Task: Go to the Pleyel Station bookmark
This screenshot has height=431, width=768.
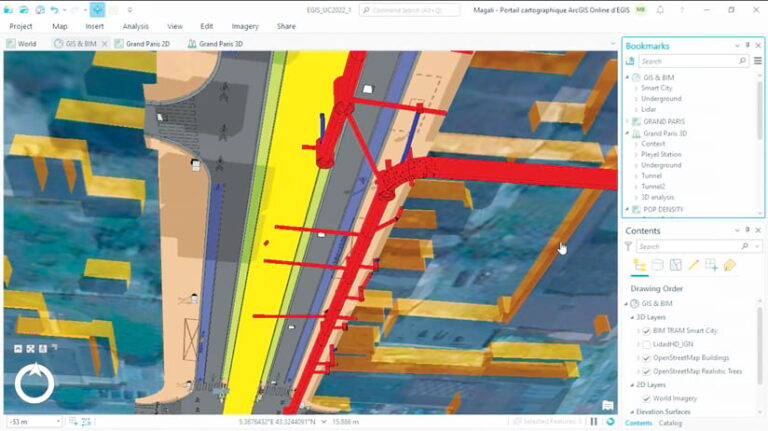Action: (x=661, y=154)
